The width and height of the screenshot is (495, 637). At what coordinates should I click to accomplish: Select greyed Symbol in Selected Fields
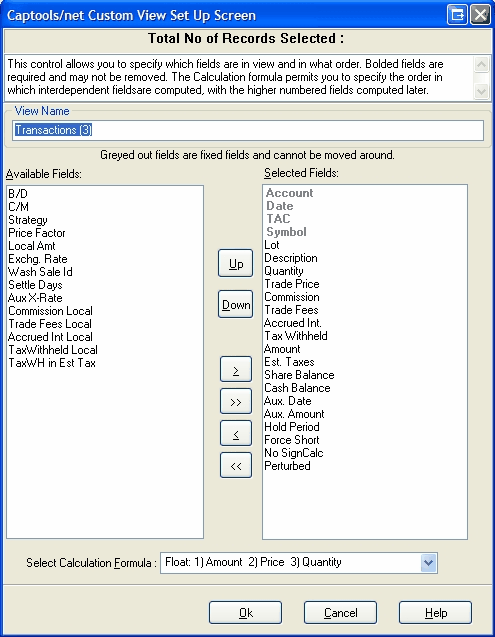point(286,232)
